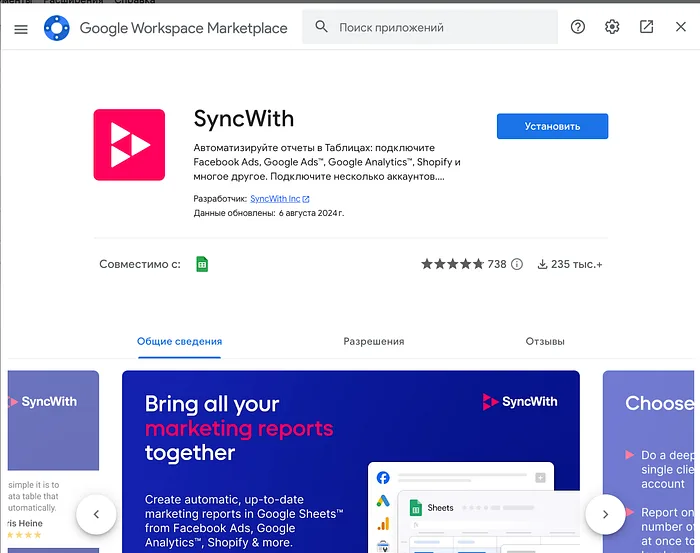Click the five-star rating
700x553 pixels.
click(453, 264)
